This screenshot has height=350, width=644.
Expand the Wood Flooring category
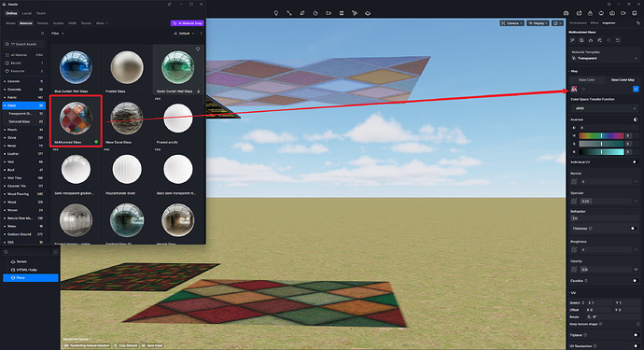pos(24,194)
